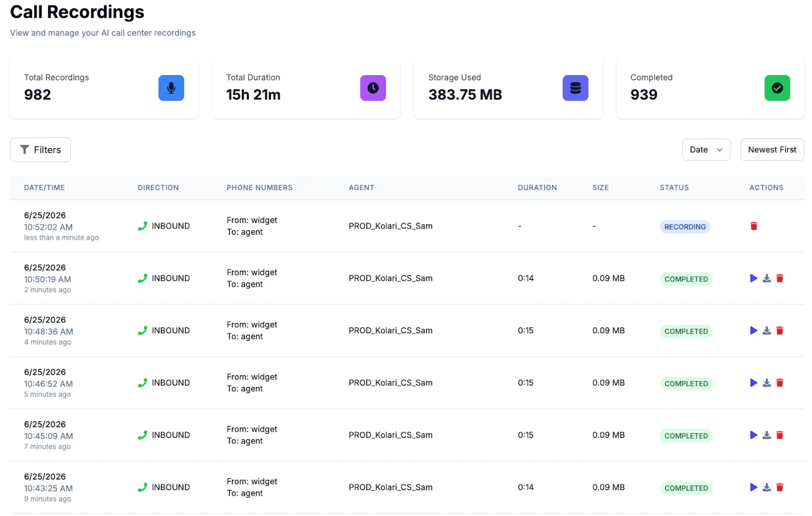Viewport: 812px width, 516px height.
Task: Click the 939 Completed value
Action: [644, 95]
